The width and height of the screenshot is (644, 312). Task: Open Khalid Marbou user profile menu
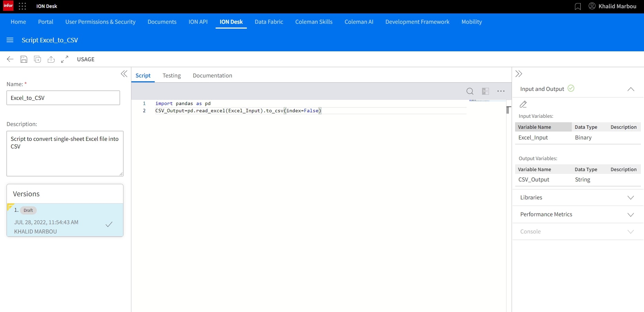coord(612,6)
